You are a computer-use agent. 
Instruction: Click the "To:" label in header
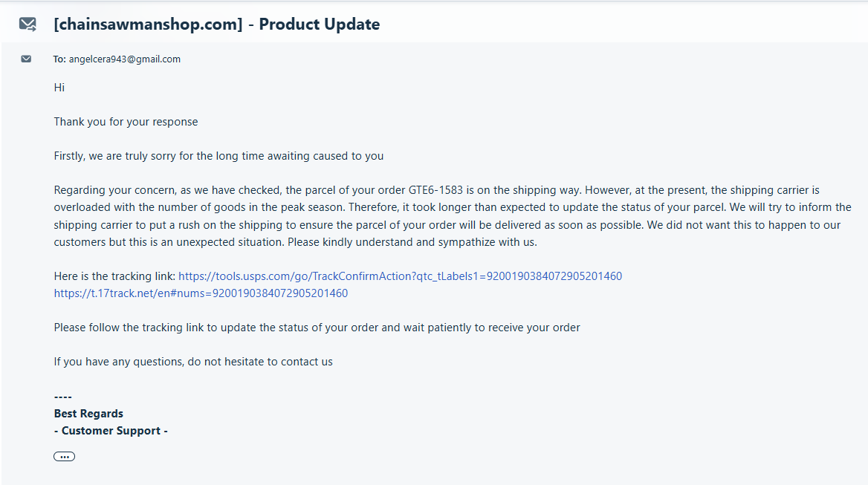[x=59, y=59]
